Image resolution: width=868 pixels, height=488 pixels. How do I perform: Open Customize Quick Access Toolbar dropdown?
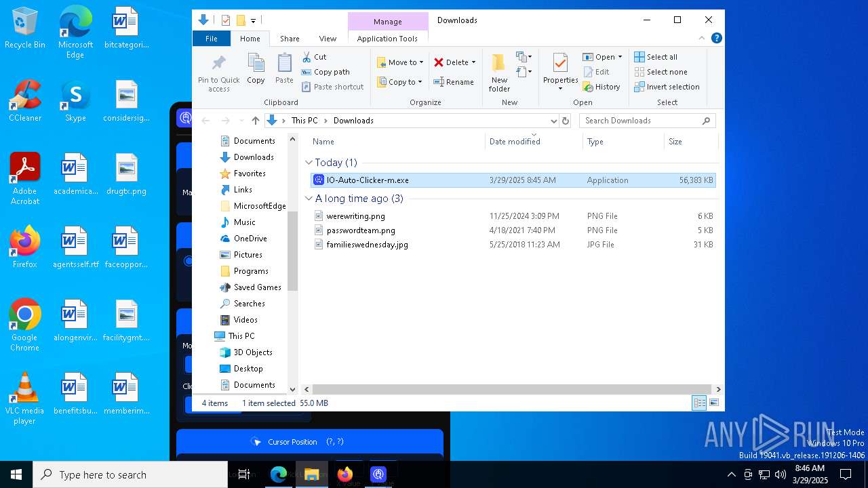(253, 20)
